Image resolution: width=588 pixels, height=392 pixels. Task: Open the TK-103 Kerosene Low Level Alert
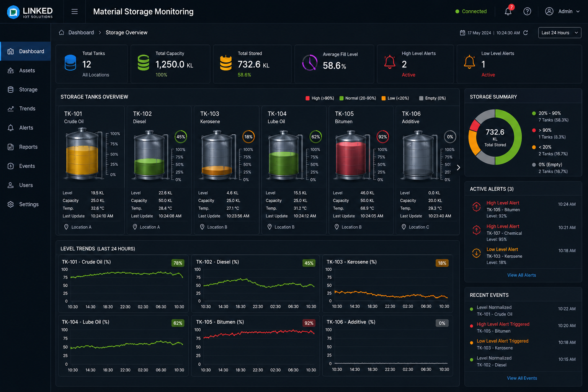(x=523, y=256)
